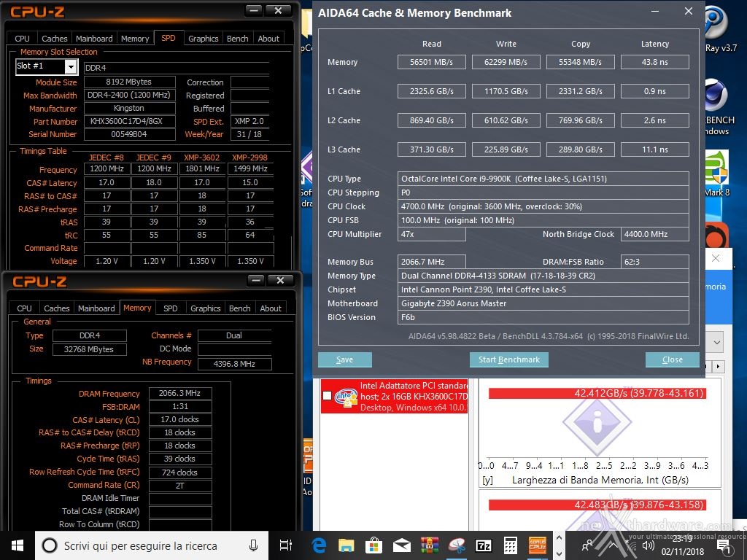Image resolution: width=747 pixels, height=560 pixels.
Task: Click the Memory Latency value 43.8 ns
Action: pyautogui.click(x=655, y=62)
